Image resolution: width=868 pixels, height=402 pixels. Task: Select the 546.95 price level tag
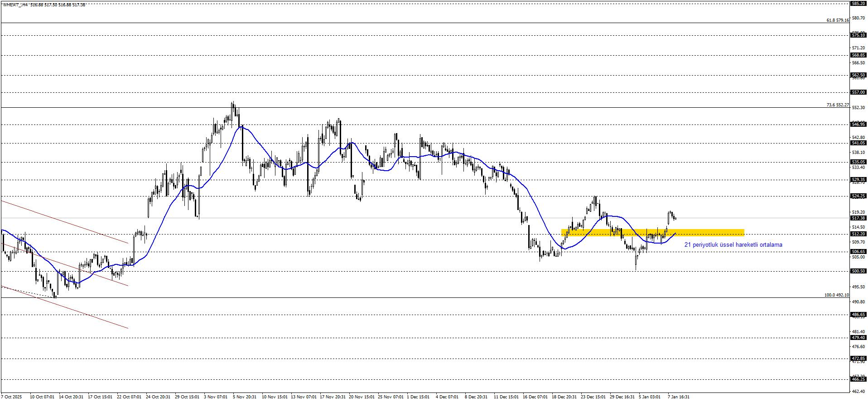point(858,124)
